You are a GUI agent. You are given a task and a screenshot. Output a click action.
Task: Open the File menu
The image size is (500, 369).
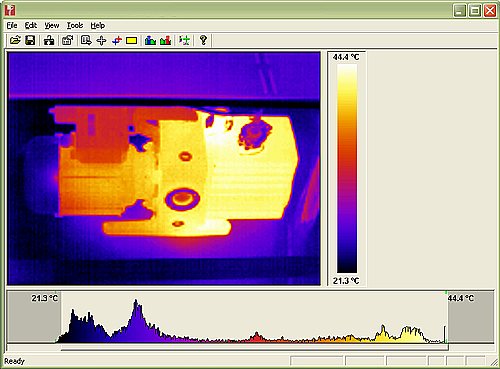click(x=12, y=25)
